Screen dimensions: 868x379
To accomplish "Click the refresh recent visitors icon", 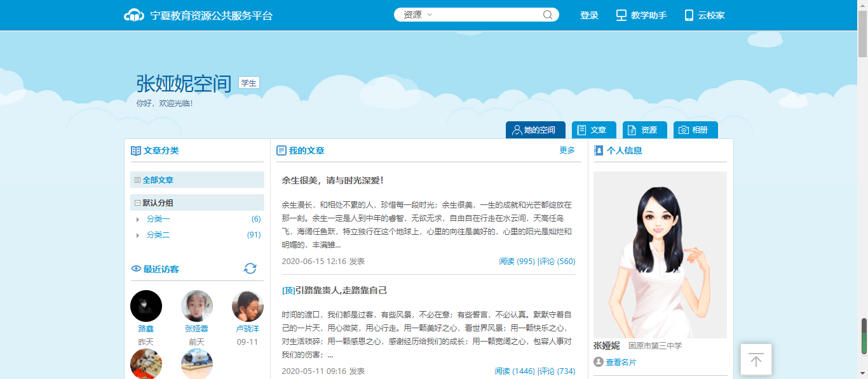I will pyautogui.click(x=250, y=269).
